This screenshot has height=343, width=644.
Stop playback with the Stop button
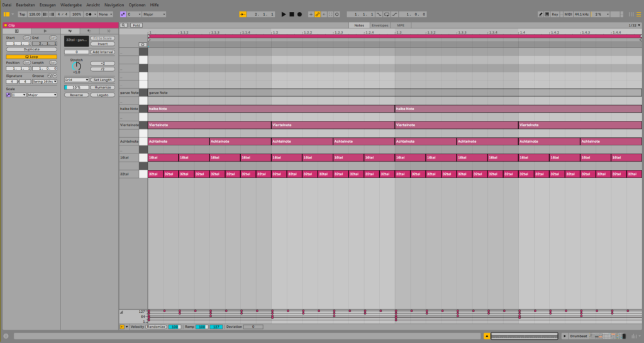pos(292,14)
